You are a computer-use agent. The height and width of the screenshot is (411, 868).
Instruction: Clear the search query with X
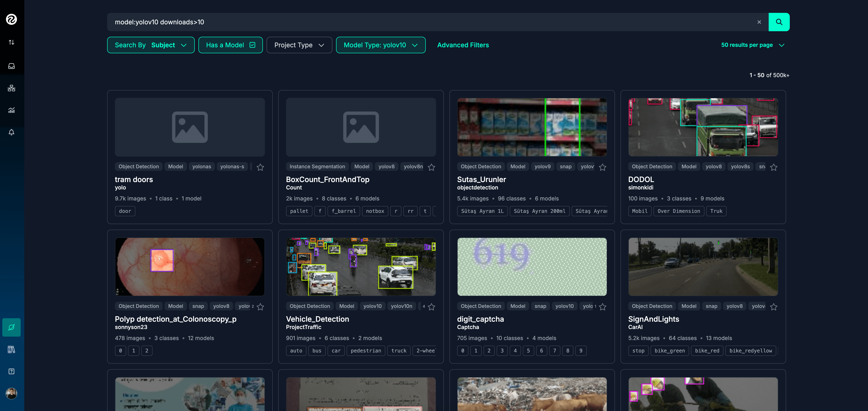click(x=759, y=22)
